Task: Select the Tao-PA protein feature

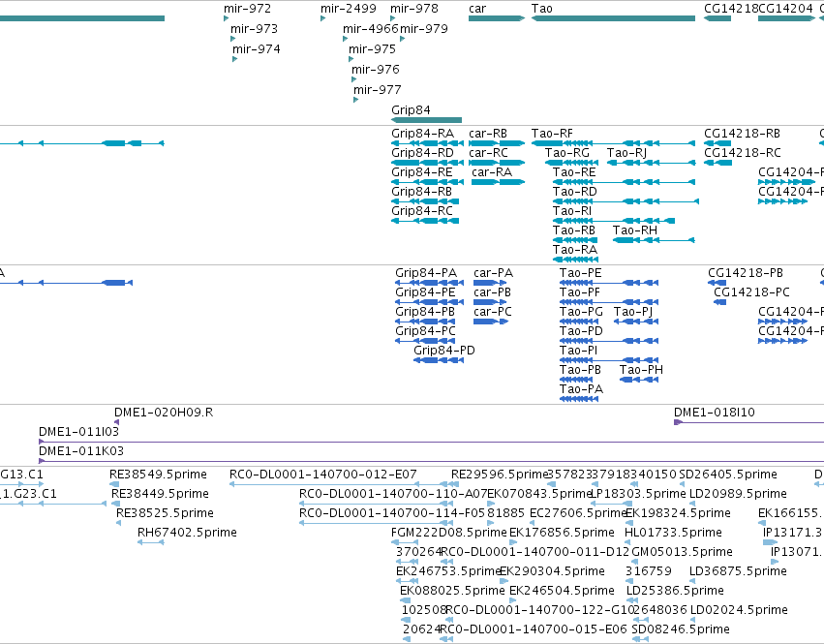Action: point(579,399)
